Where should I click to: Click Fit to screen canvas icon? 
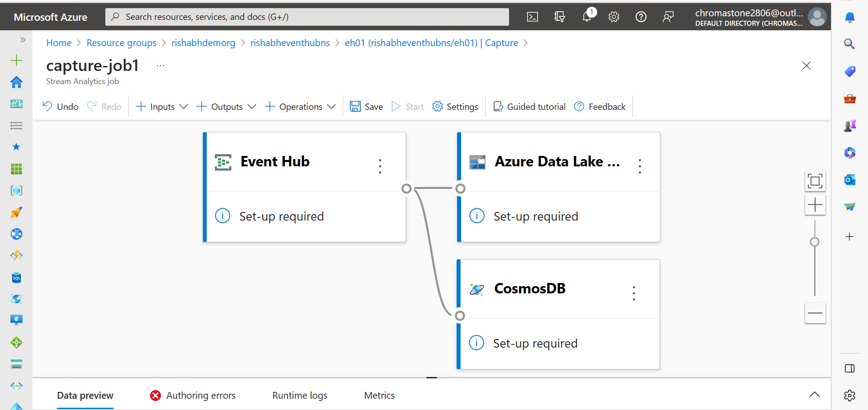[815, 181]
